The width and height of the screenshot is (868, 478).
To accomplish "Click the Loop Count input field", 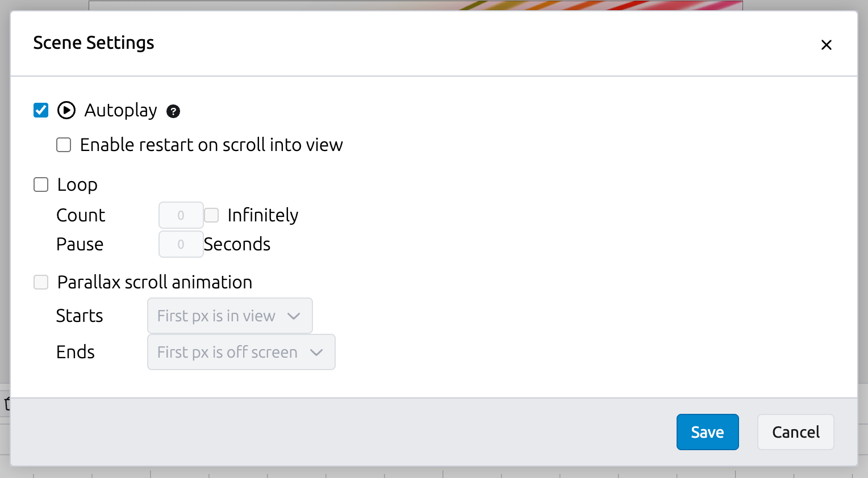I will tap(181, 215).
